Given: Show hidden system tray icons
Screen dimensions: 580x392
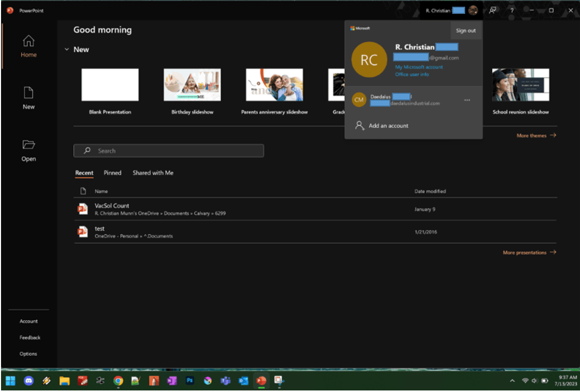Looking at the screenshot, I should pyautogui.click(x=512, y=381).
